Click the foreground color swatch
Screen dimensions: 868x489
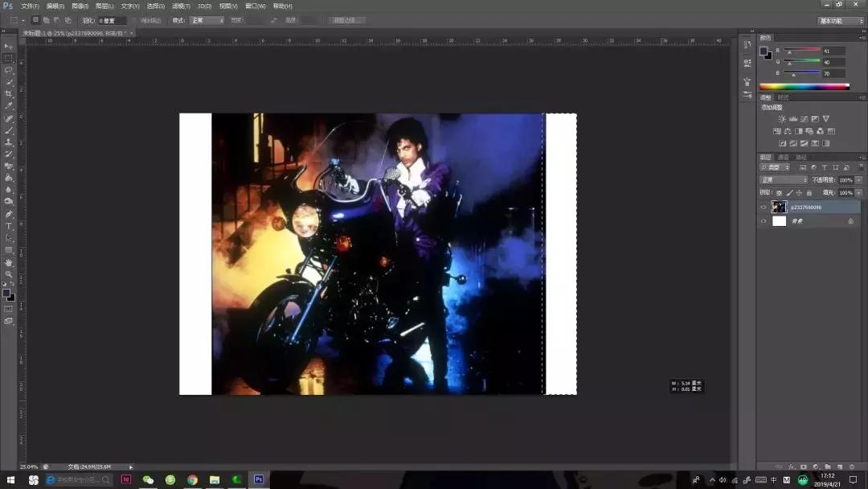[9, 294]
